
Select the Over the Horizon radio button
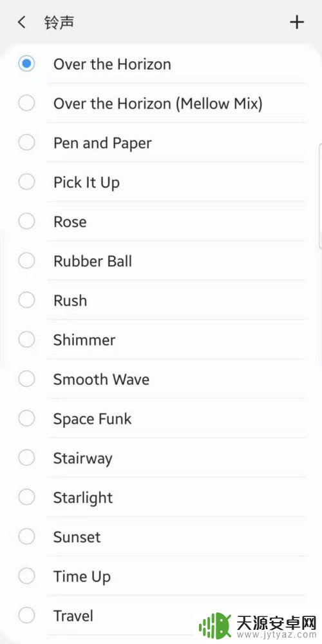pos(26,64)
